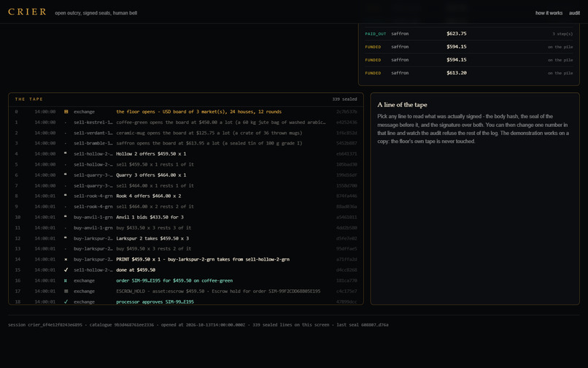
Task: Pick the line 'Hollow 2 offers $459.50 x 1'
Action: click(x=186, y=153)
